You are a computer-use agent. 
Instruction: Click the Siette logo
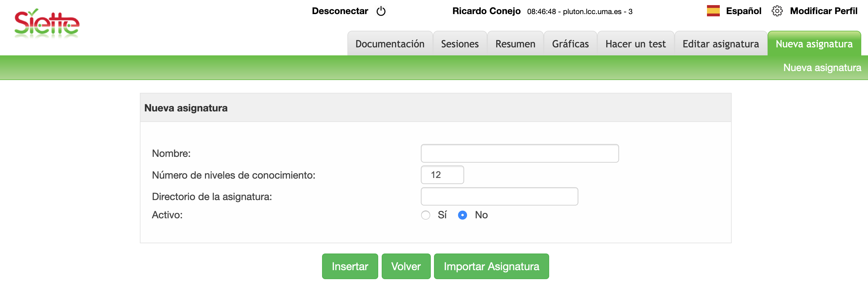point(47,24)
